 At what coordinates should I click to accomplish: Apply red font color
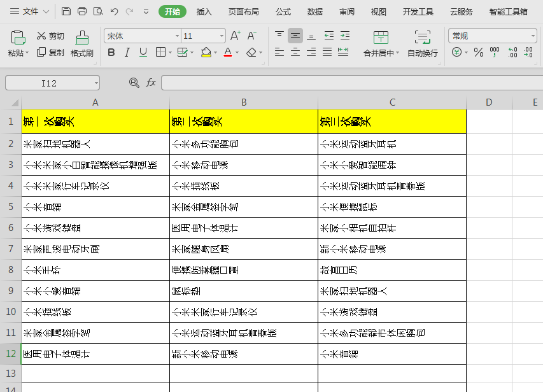tap(228, 52)
